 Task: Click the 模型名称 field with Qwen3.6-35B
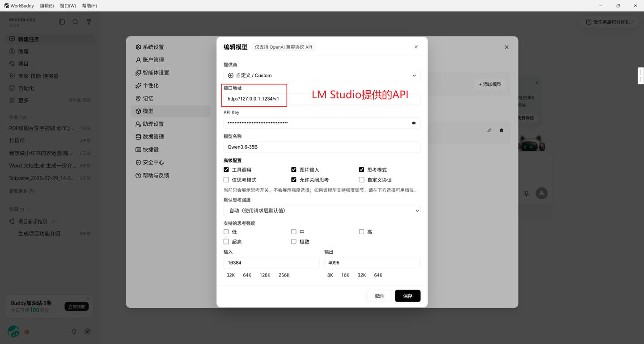pyautogui.click(x=322, y=147)
